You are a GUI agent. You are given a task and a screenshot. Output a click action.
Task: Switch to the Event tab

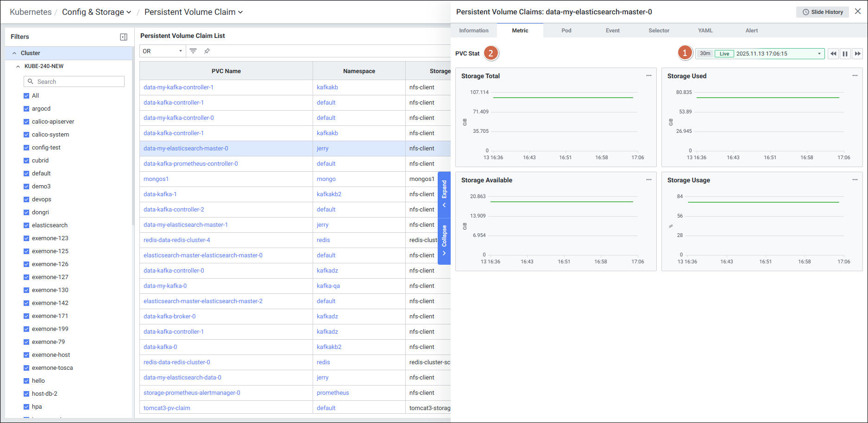click(x=612, y=31)
